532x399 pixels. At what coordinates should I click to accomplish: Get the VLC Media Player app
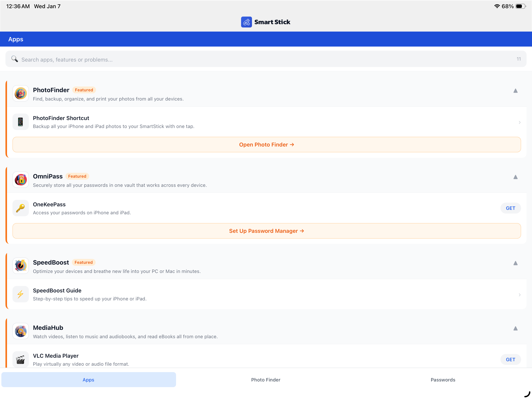coord(511,359)
